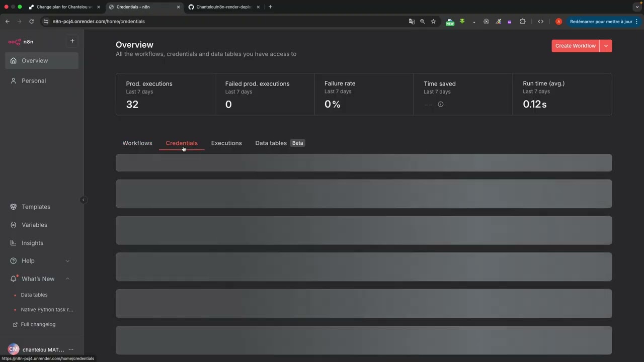Screen dimensions: 644x362
Task: Expand the Create Workflow dropdown arrow
Action: coord(606,46)
